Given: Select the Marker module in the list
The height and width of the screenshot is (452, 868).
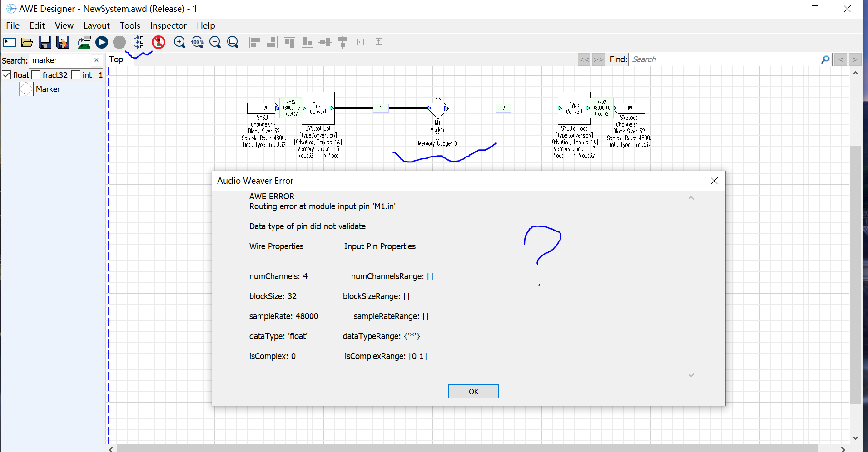Looking at the screenshot, I should pyautogui.click(x=47, y=89).
